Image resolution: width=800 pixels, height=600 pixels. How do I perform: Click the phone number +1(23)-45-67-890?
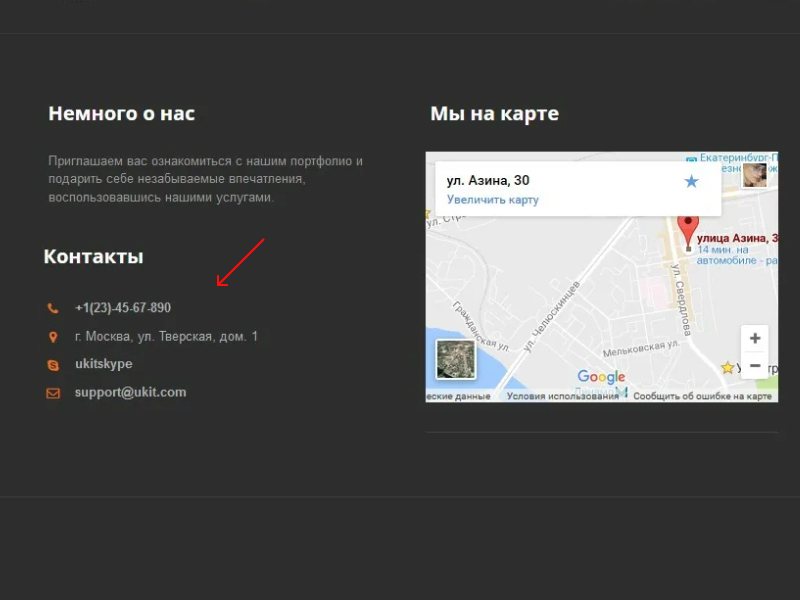123,308
